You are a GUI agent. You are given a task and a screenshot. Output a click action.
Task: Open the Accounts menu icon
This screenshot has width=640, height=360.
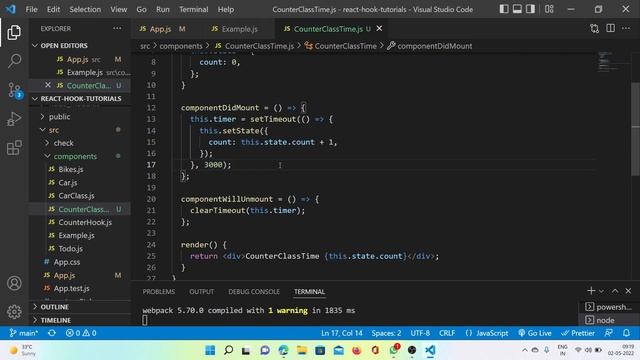(14, 283)
